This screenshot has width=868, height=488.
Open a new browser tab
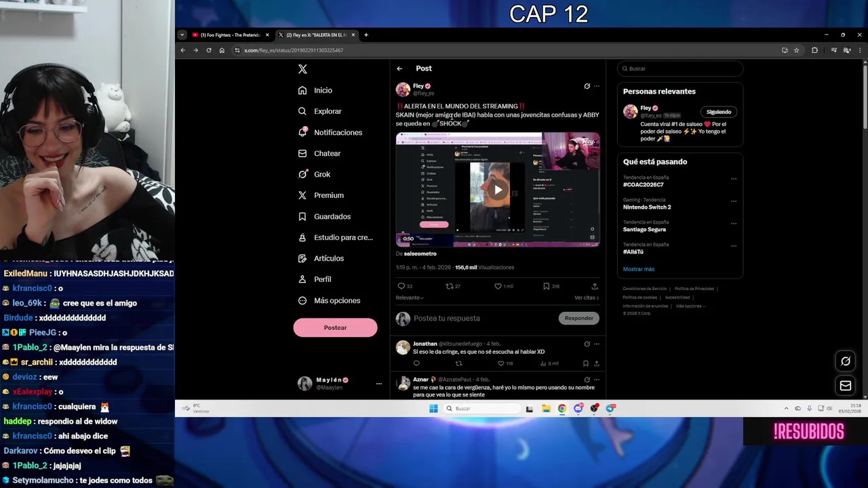point(366,35)
